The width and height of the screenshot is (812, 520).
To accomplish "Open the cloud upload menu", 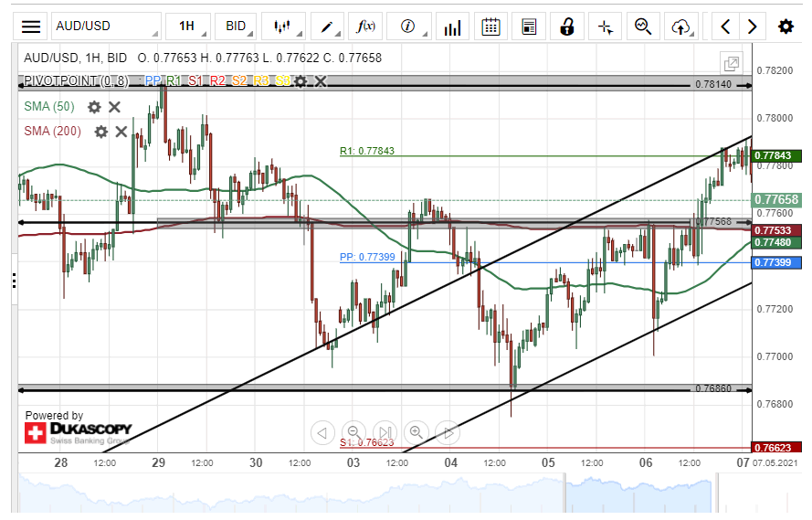I will click(x=681, y=27).
